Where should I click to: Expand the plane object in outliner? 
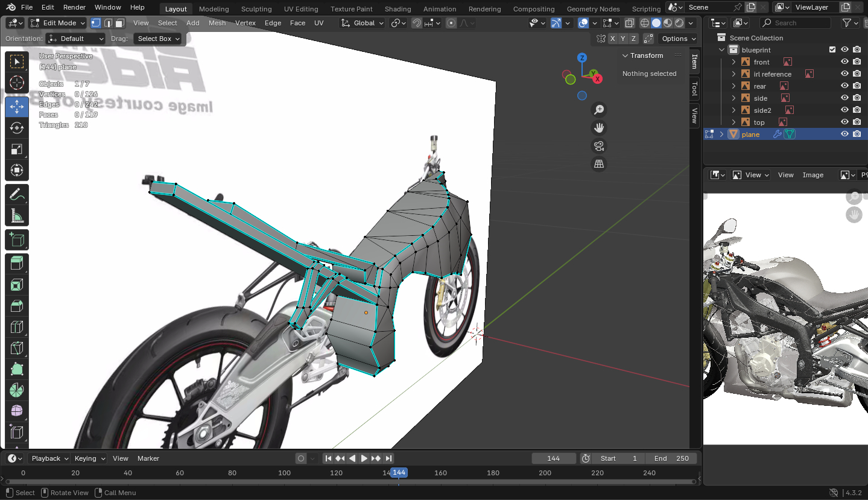tap(722, 134)
